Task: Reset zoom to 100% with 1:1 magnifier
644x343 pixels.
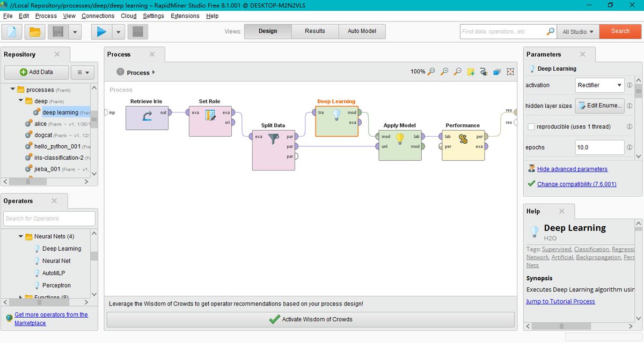Action: (x=431, y=72)
